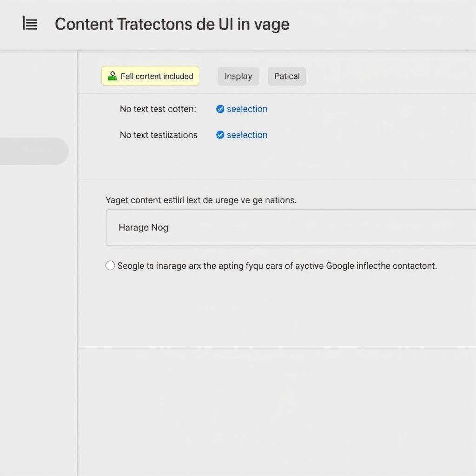Click the No text testiizations label
This screenshot has height=476, width=476.
[159, 135]
